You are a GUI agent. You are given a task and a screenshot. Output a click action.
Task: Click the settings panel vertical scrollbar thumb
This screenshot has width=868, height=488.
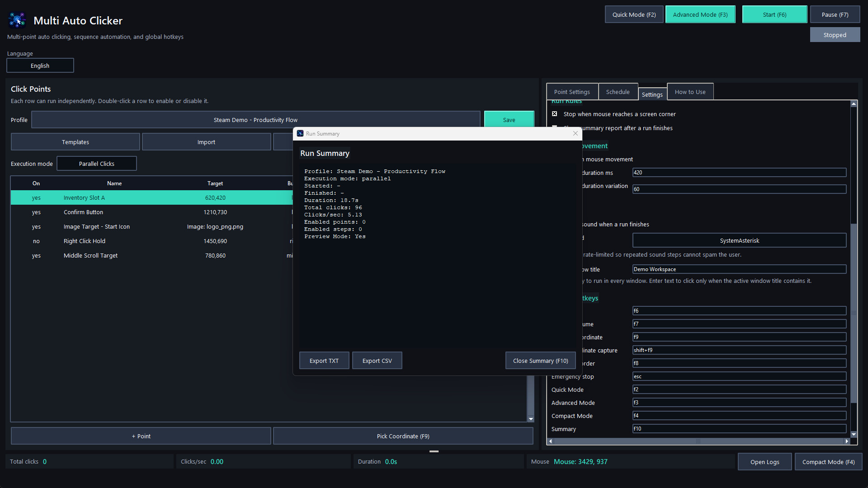click(x=854, y=313)
